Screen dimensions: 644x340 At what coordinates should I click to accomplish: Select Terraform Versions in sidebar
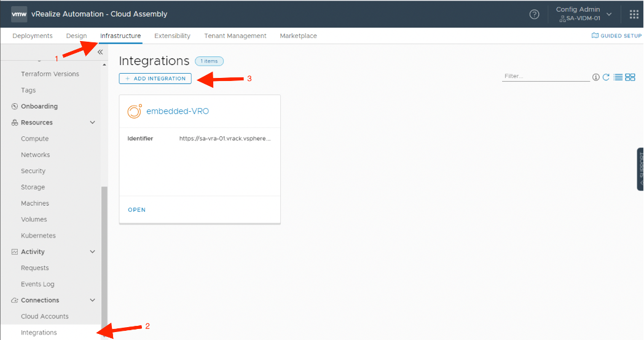[x=50, y=74]
